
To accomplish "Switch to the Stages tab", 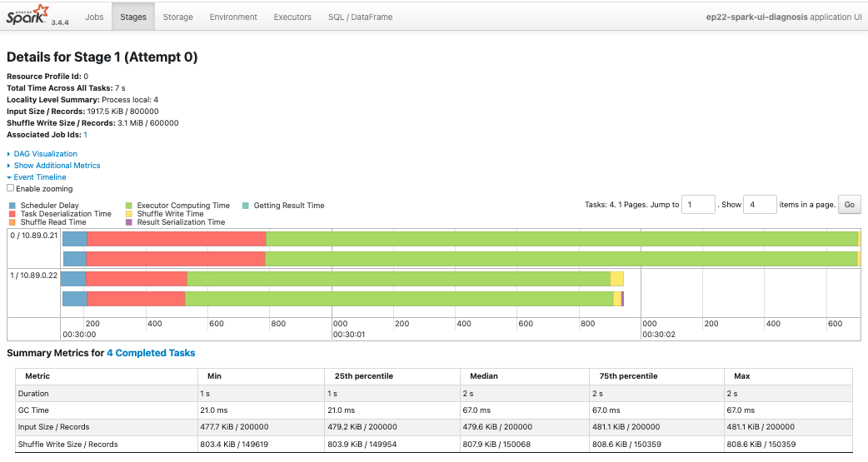I will pos(133,17).
